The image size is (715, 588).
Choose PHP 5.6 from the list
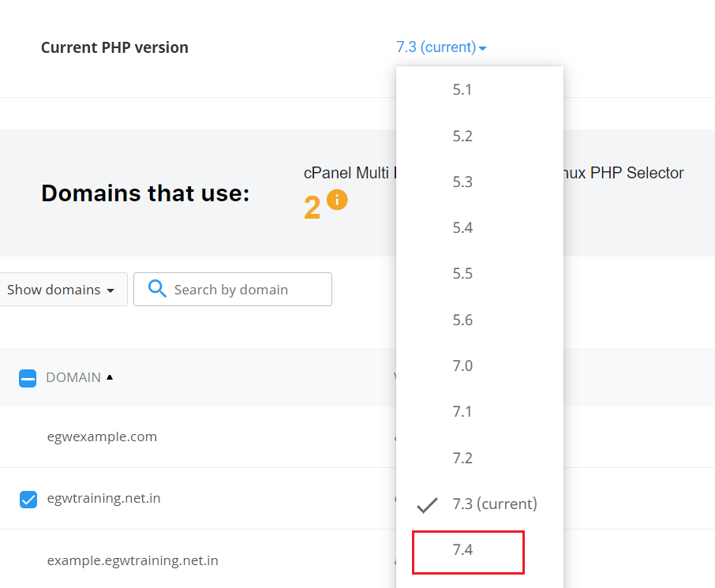(463, 320)
